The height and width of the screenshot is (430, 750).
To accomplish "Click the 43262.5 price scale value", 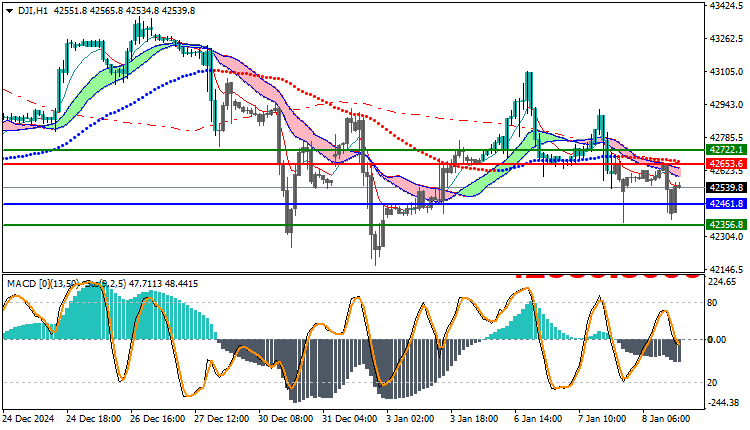I will click(x=727, y=39).
